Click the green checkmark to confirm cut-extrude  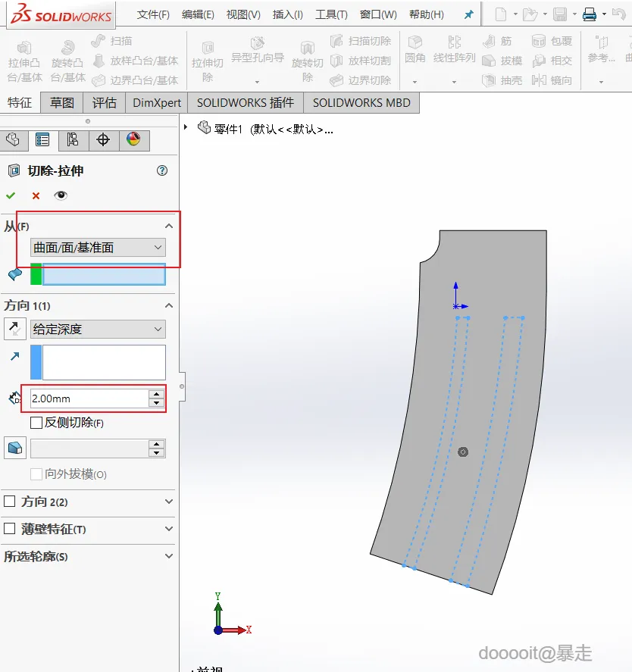point(11,195)
